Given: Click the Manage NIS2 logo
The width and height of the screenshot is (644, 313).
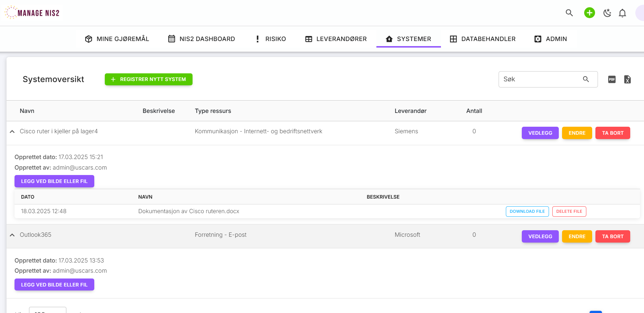Looking at the screenshot, I should click(32, 13).
